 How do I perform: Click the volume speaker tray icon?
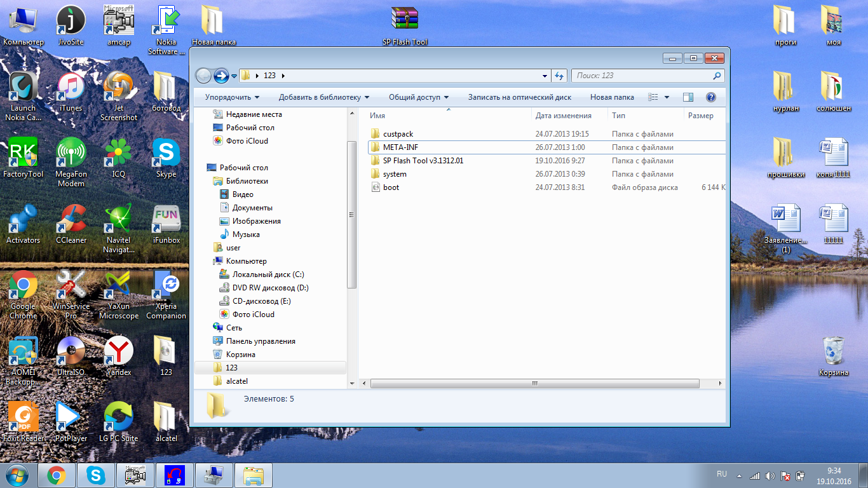click(770, 475)
